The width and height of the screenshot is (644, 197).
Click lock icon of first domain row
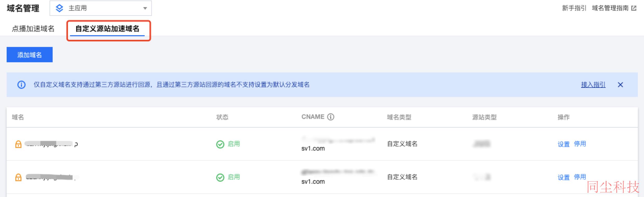click(x=18, y=144)
